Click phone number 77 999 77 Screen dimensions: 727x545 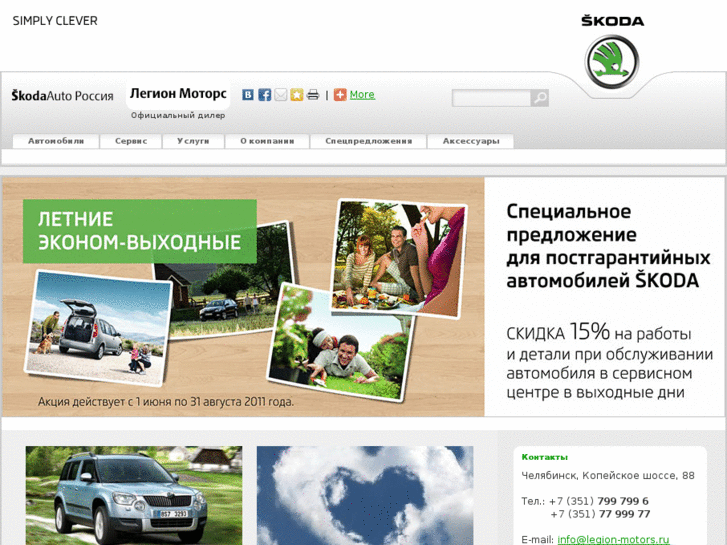624,514
